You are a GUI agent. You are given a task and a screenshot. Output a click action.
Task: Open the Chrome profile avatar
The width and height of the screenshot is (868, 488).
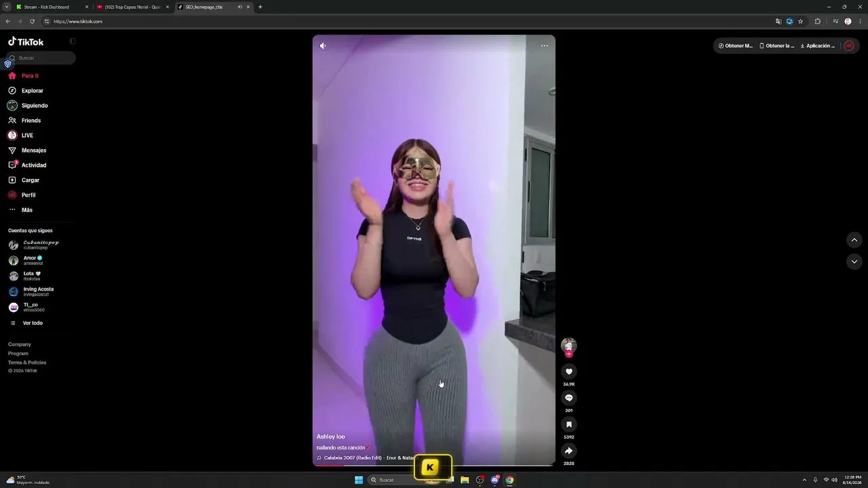(848, 22)
